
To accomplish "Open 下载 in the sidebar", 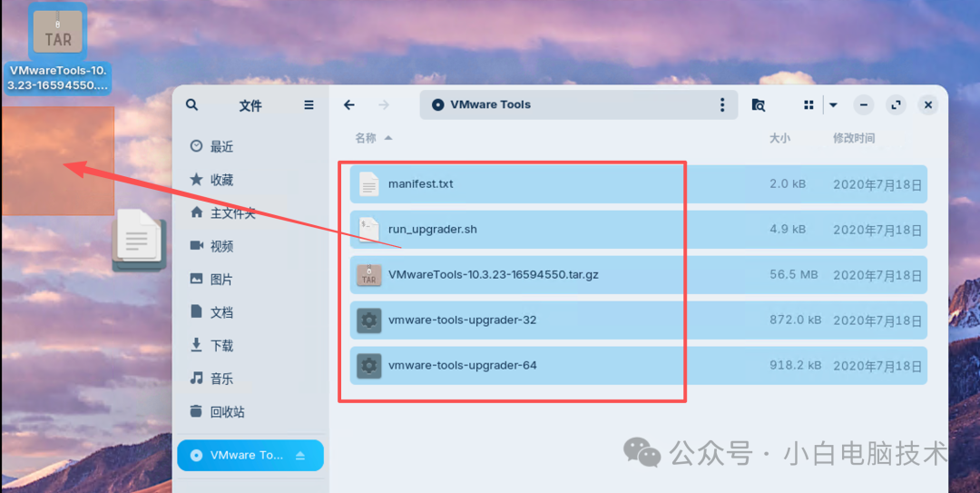I will point(222,346).
